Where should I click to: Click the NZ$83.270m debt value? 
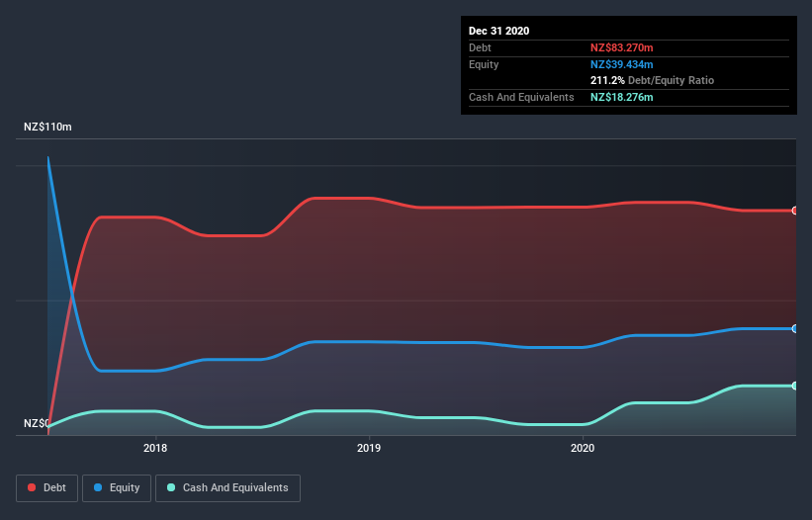621,47
